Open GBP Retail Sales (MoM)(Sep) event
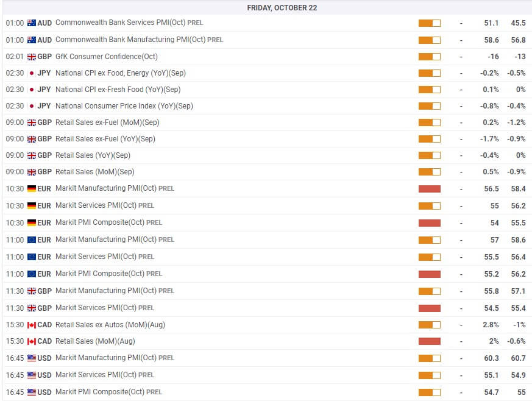This screenshot has width=532, height=401. [94, 172]
